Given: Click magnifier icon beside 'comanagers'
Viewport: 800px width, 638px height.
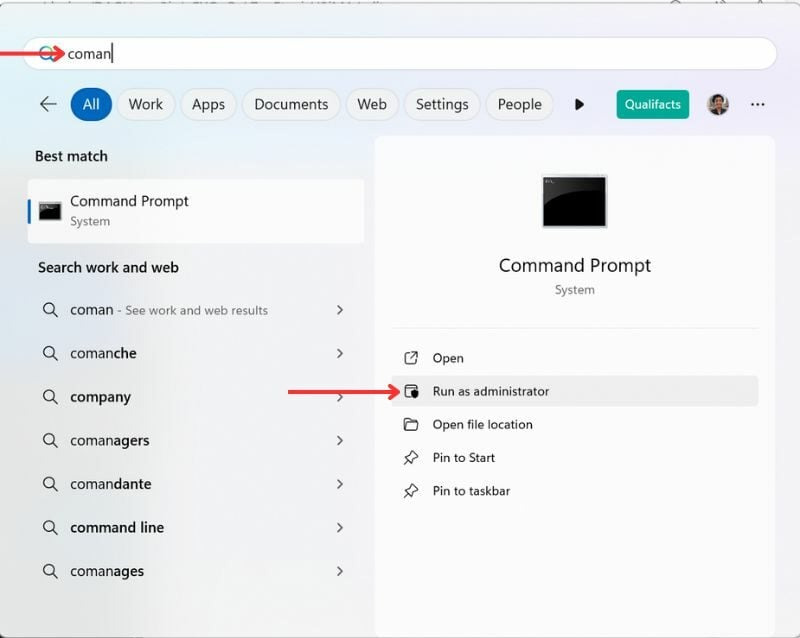Looking at the screenshot, I should coord(50,440).
